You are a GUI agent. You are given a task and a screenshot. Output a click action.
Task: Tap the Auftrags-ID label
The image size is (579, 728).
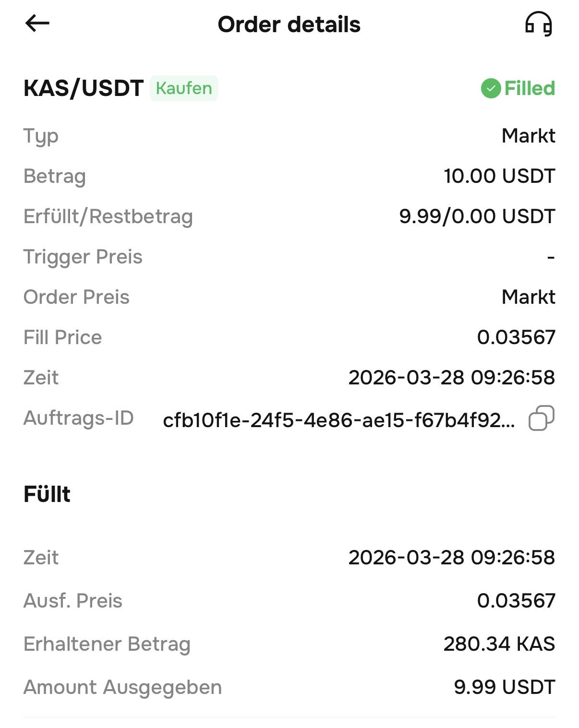[x=79, y=418]
